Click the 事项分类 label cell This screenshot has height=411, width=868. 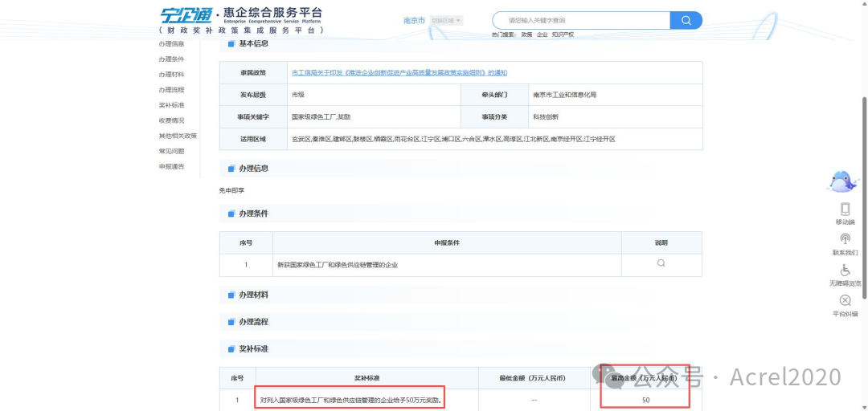493,116
